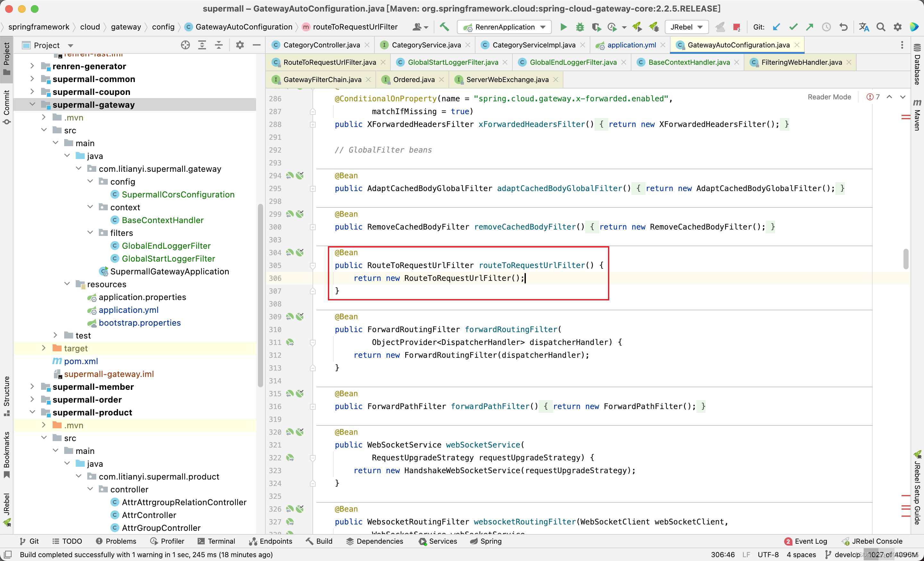Click bean gutter icon on line 304
This screenshot has width=924, height=561.
(290, 253)
